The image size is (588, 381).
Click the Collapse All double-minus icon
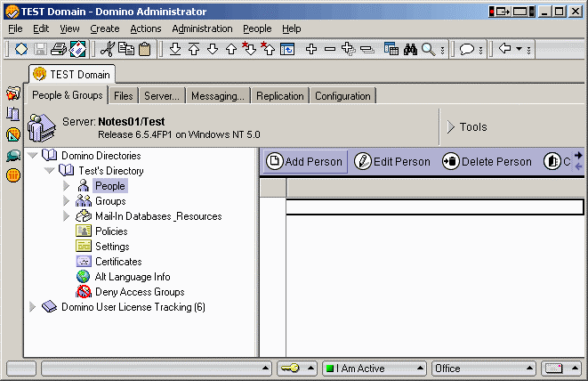(367, 49)
